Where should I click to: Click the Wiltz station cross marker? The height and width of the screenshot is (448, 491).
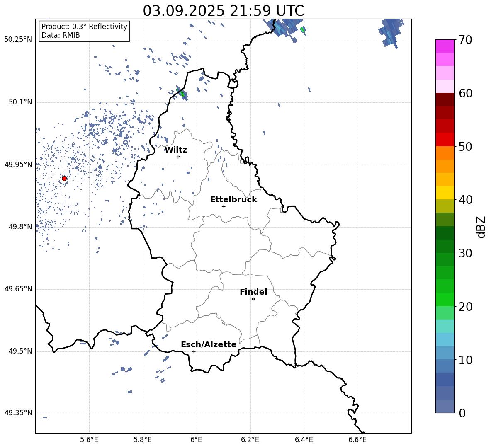[178, 157]
